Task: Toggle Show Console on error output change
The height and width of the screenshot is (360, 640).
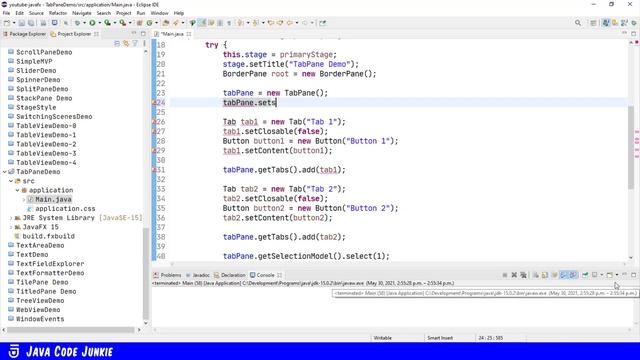Action: coord(573,275)
